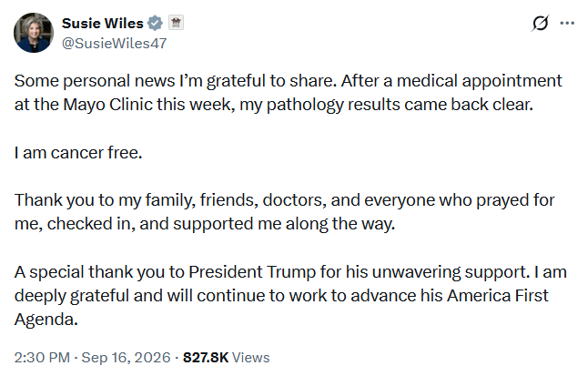
Task: Click the 'President Trump' mention in the text
Action: [x=252, y=272]
